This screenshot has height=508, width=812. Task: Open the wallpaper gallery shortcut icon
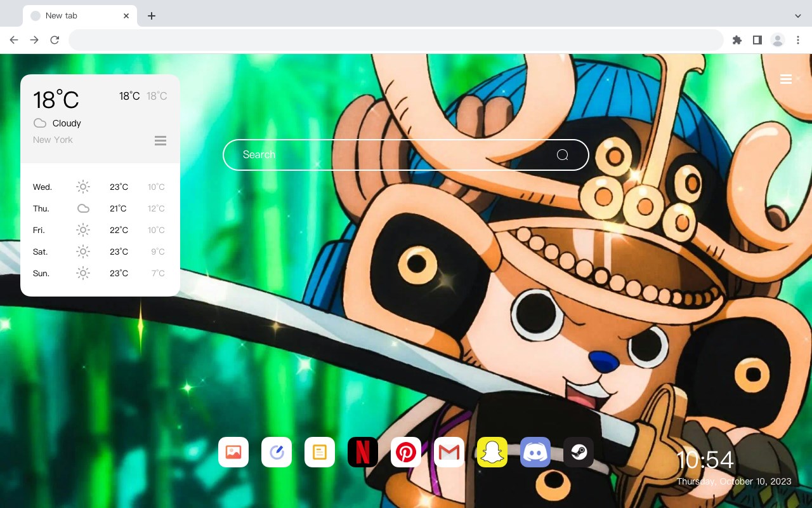click(x=233, y=452)
